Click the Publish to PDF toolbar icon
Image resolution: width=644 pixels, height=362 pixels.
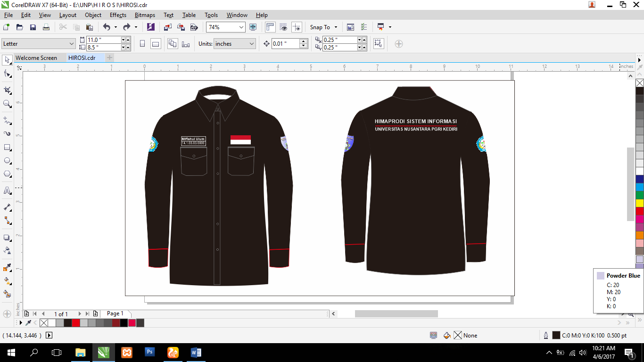point(193,27)
